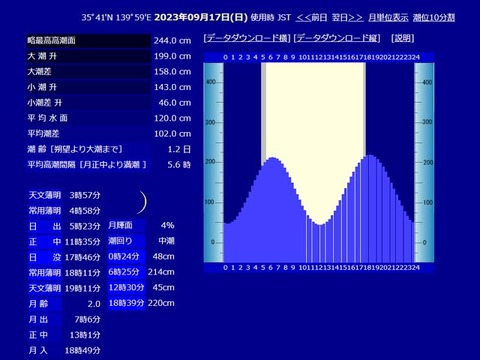Open the 潮位10分割 link
Screen dimensions: 480x360
click(x=434, y=17)
